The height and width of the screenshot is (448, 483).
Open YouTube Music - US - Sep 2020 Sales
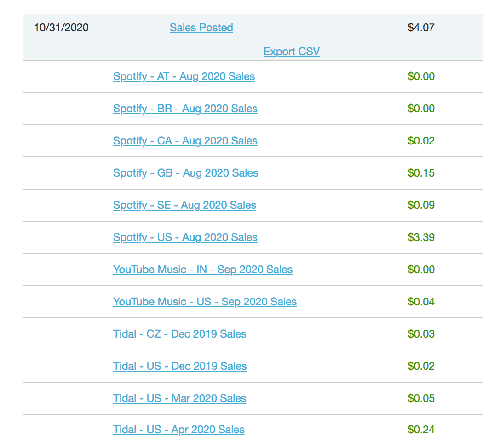205,302
